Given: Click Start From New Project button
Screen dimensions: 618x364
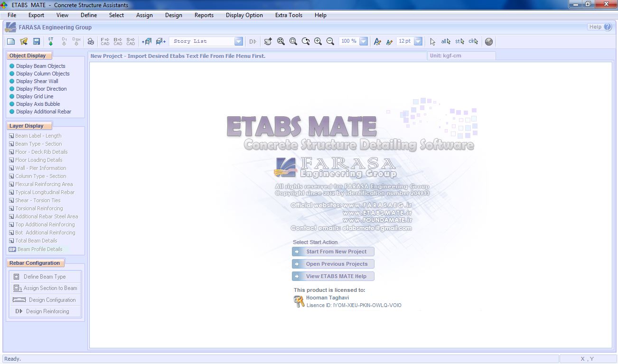Looking at the screenshot, I should point(333,252).
